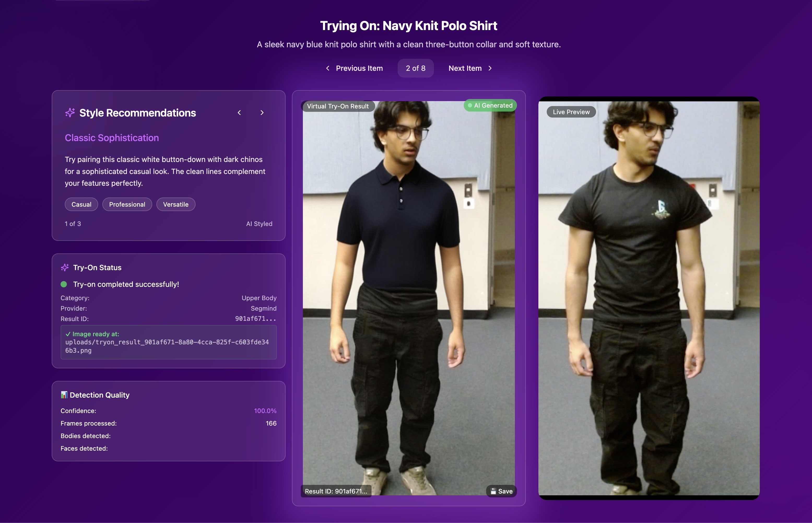Click the uploads tryon_result file path box

[168, 342]
